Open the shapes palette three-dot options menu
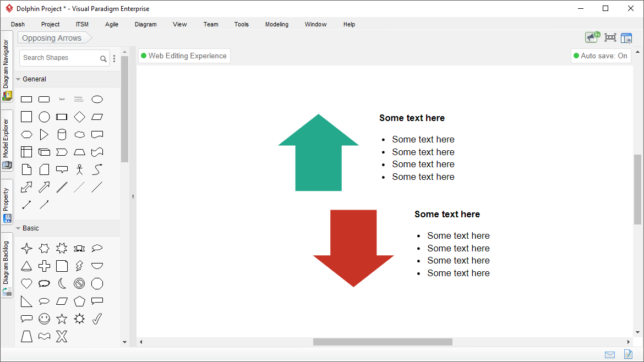 pyautogui.click(x=114, y=58)
